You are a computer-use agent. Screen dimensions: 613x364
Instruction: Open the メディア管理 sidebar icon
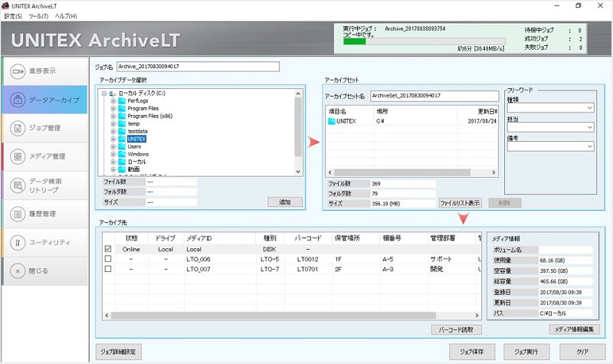pos(18,156)
